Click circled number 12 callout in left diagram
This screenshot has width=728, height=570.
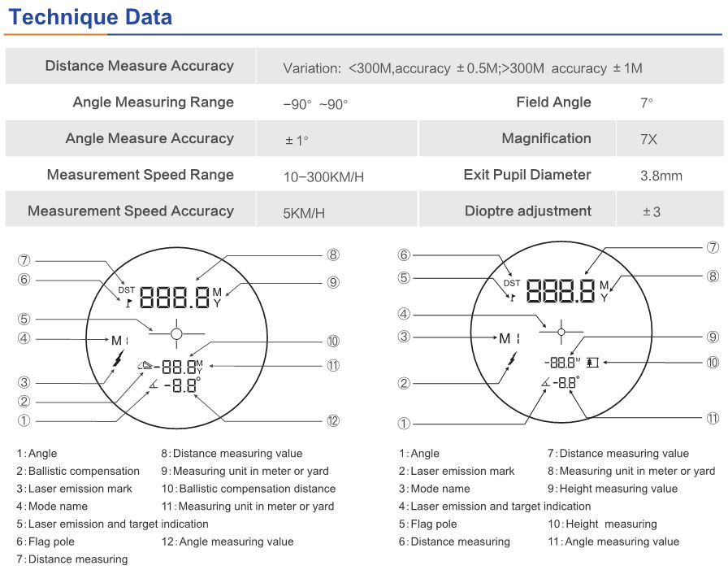tap(332, 420)
